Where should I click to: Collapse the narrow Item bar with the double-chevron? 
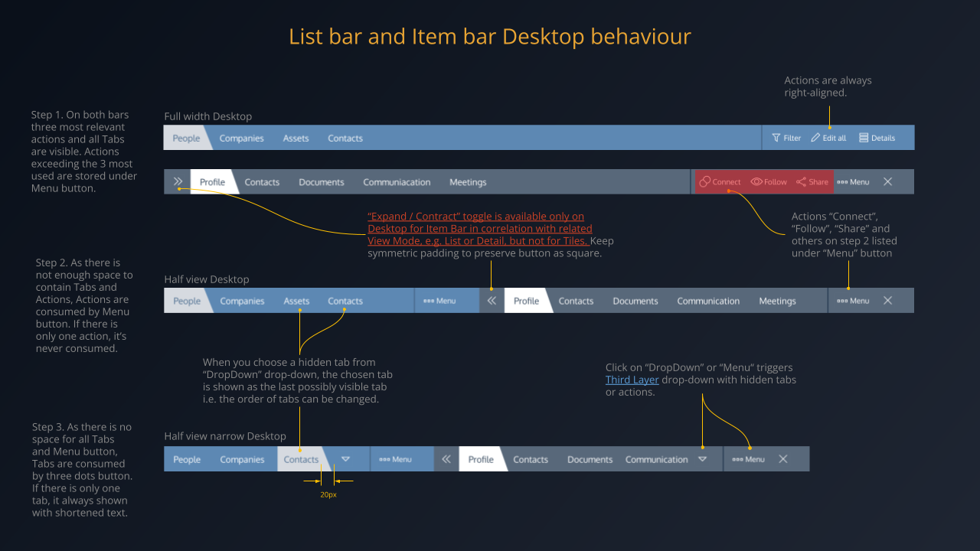446,458
